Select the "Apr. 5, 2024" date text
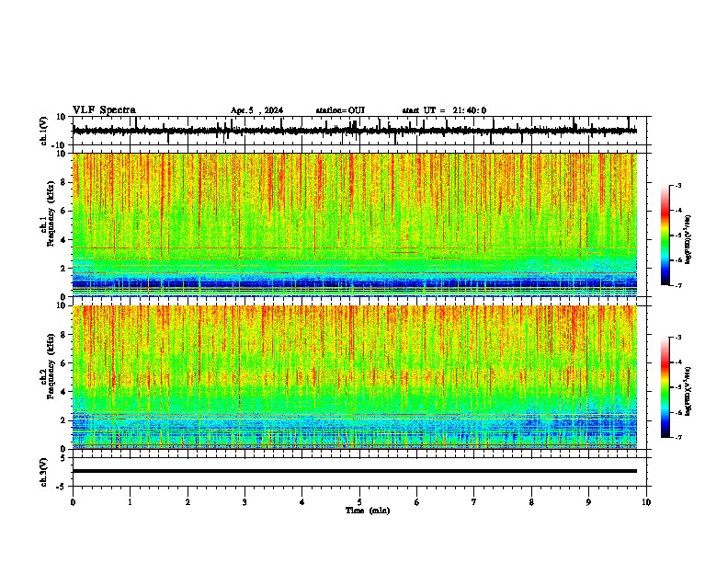728x563 pixels. (x=256, y=110)
